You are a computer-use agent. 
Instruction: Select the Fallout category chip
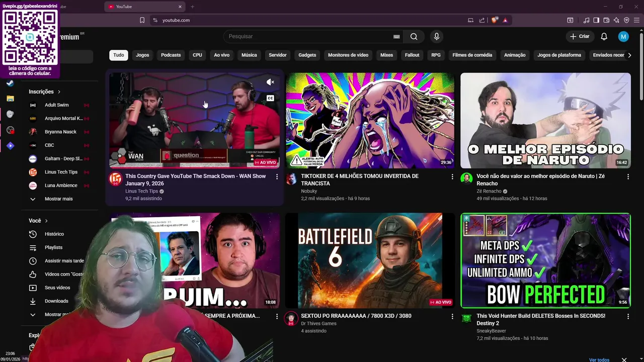point(412,55)
